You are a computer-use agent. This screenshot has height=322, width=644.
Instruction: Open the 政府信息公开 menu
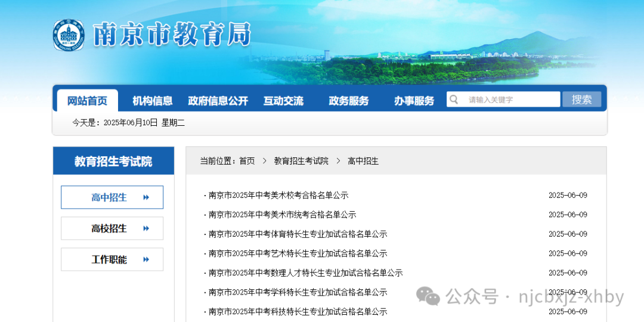click(218, 101)
